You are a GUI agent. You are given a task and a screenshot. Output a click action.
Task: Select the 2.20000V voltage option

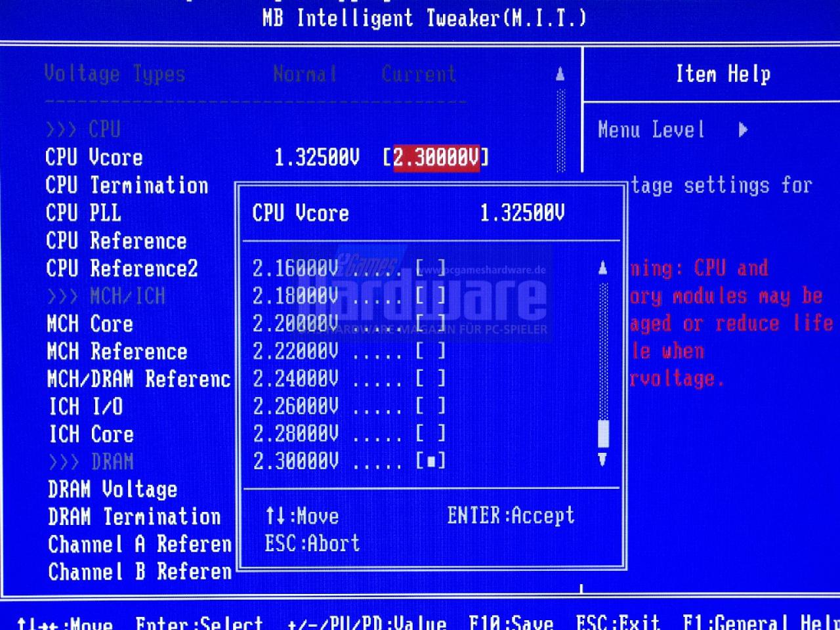[349, 323]
